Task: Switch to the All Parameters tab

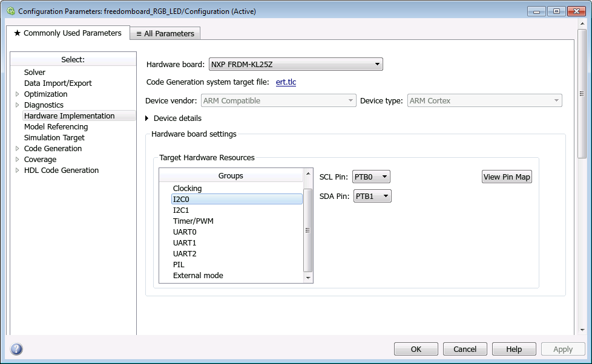Action: coord(165,34)
